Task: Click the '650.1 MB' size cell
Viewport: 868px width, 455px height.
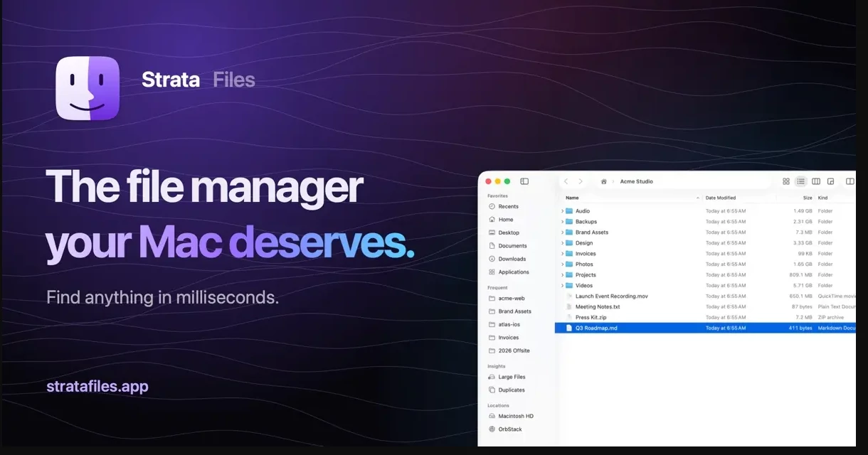Action: (x=801, y=296)
